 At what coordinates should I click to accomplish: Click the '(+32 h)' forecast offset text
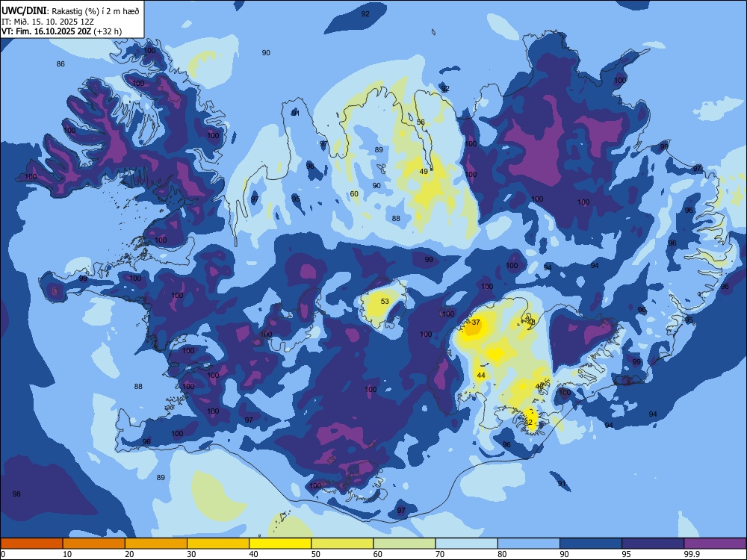click(x=108, y=31)
